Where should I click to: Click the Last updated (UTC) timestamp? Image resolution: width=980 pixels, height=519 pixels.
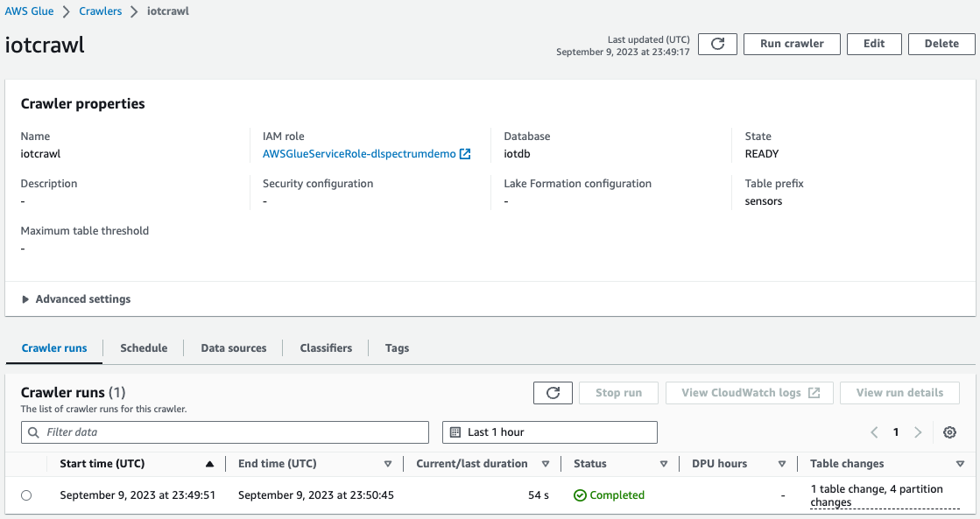coord(624,46)
